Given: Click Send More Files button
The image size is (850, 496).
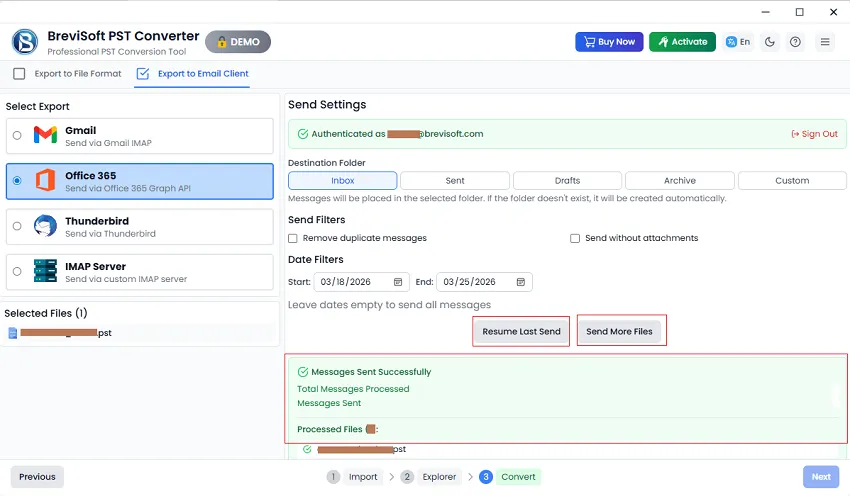Looking at the screenshot, I should 619,331.
